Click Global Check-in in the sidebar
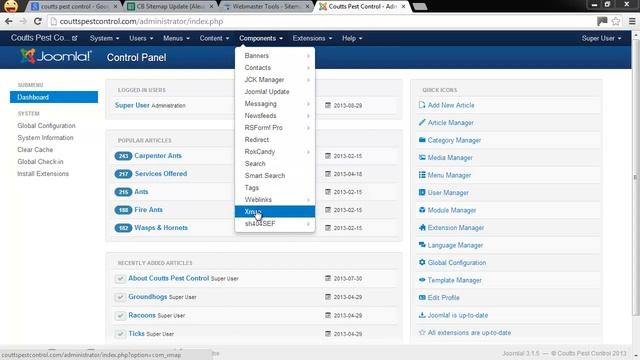 click(40, 162)
